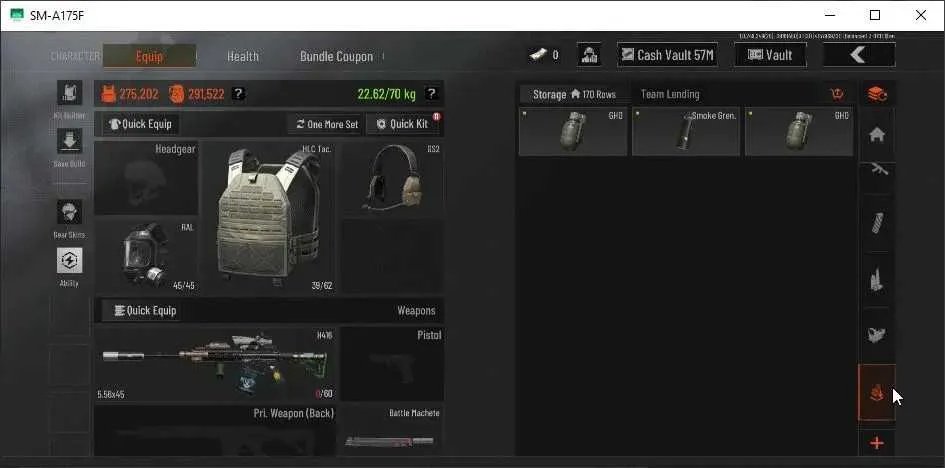Open the stacked layers storage icon
Image resolution: width=945 pixels, height=468 pixels.
877,94
